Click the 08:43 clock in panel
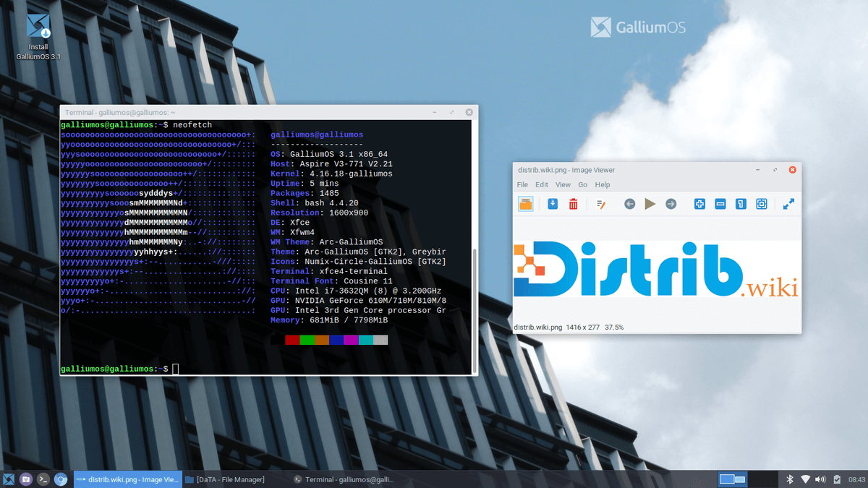Screen dimensions: 868x488 856,479
